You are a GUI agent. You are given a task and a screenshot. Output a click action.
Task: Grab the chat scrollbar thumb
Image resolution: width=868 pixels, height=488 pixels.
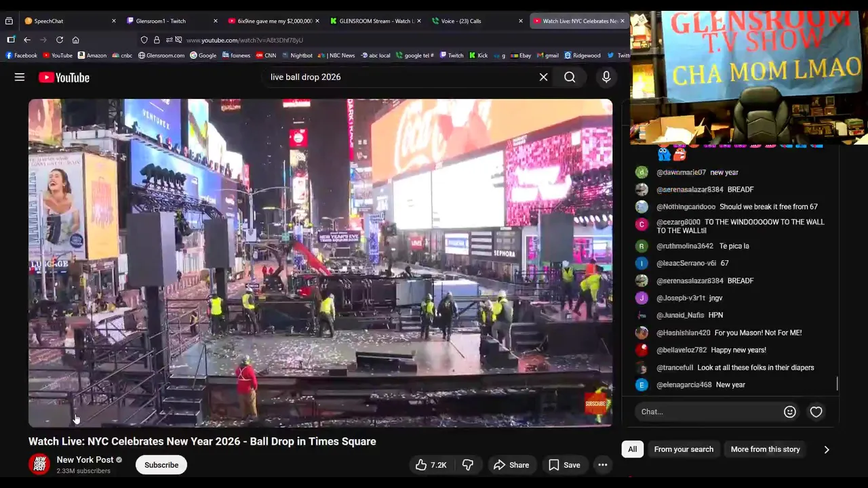coord(837,384)
